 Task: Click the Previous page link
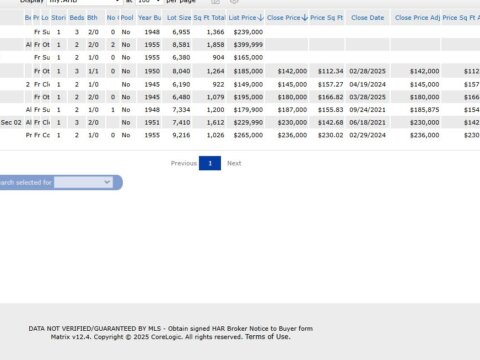[x=184, y=163]
